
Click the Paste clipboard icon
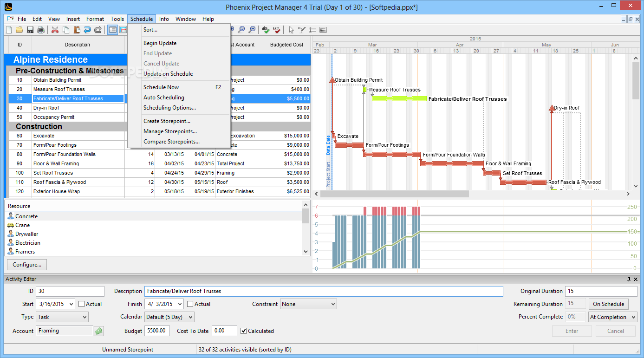click(x=77, y=30)
